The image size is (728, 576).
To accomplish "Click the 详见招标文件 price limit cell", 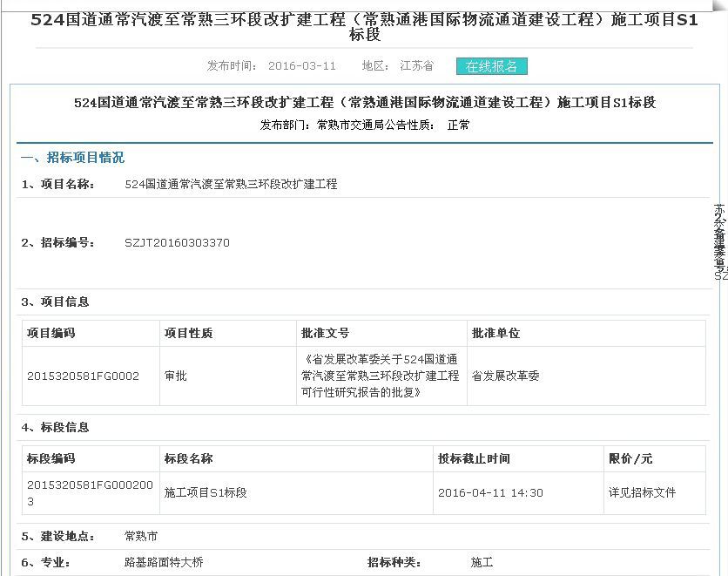I will [642, 493].
